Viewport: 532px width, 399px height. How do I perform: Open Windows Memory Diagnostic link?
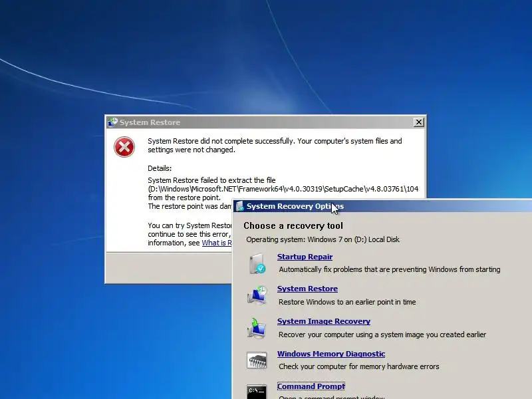tap(331, 354)
